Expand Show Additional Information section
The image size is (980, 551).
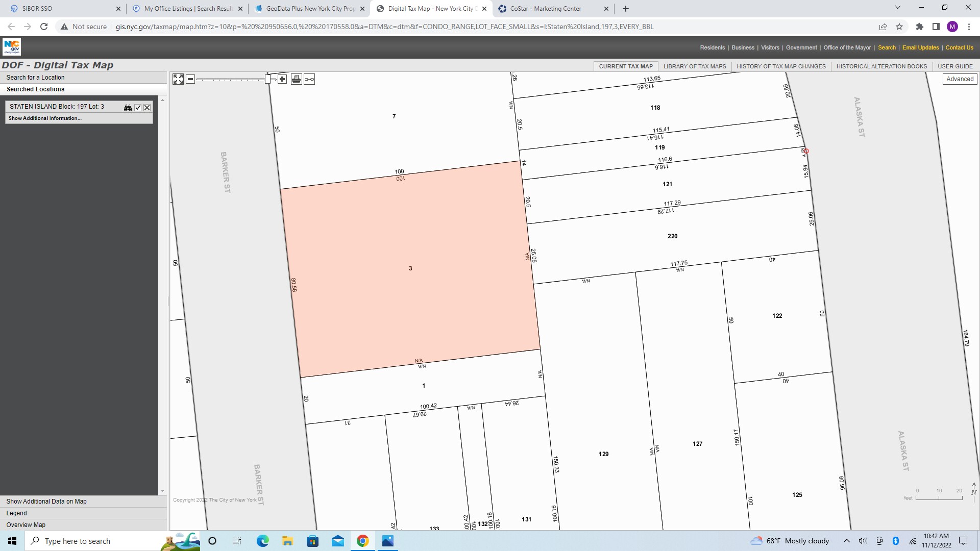pos(45,118)
